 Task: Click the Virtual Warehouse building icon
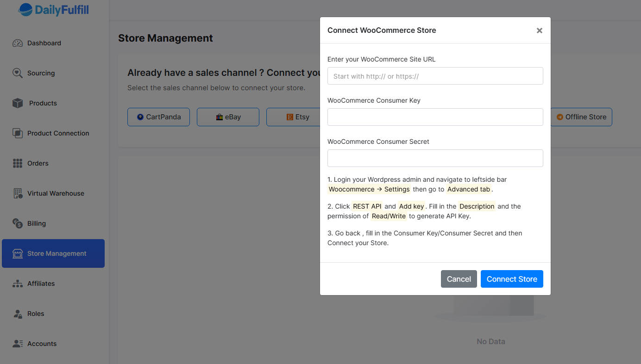pos(18,193)
